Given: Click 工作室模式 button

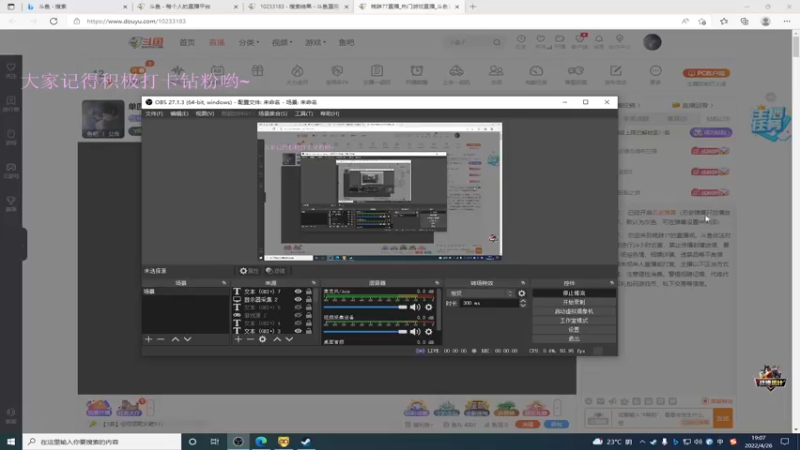Looking at the screenshot, I should point(574,320).
